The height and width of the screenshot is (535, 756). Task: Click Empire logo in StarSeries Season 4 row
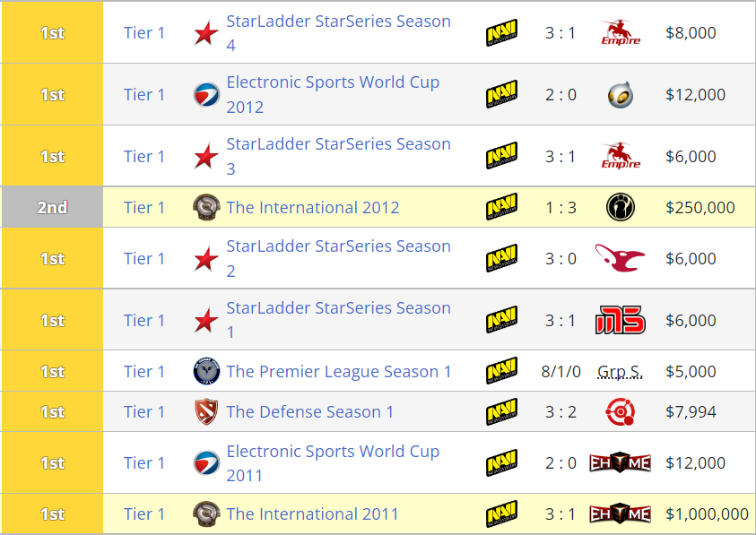(x=620, y=33)
